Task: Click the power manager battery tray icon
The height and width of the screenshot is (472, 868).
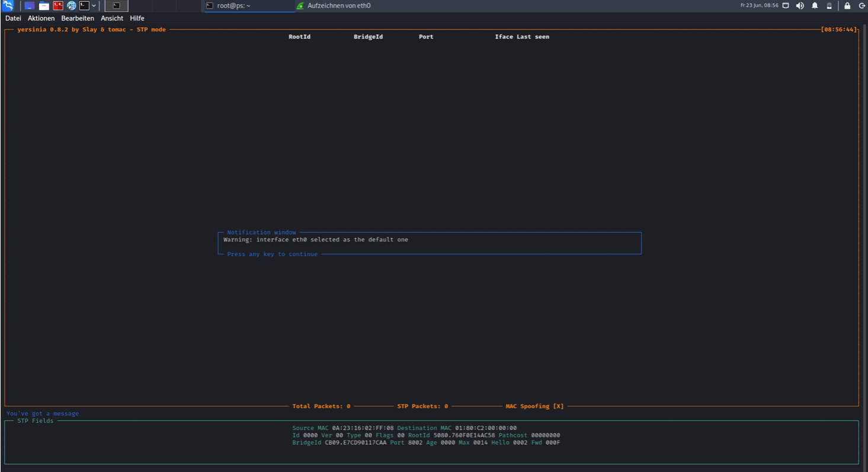Action: point(829,6)
